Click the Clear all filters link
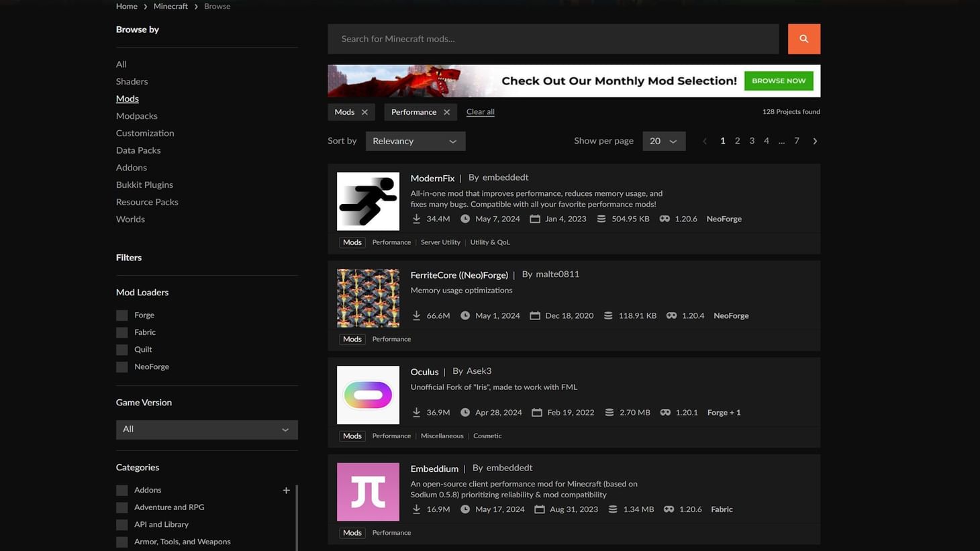The image size is (980, 551). coord(480,111)
